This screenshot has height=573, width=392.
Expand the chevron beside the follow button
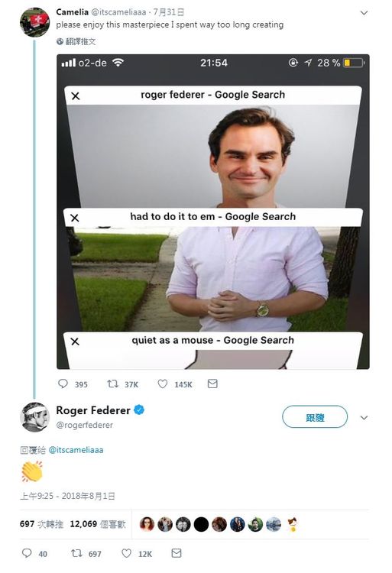pyautogui.click(x=364, y=417)
